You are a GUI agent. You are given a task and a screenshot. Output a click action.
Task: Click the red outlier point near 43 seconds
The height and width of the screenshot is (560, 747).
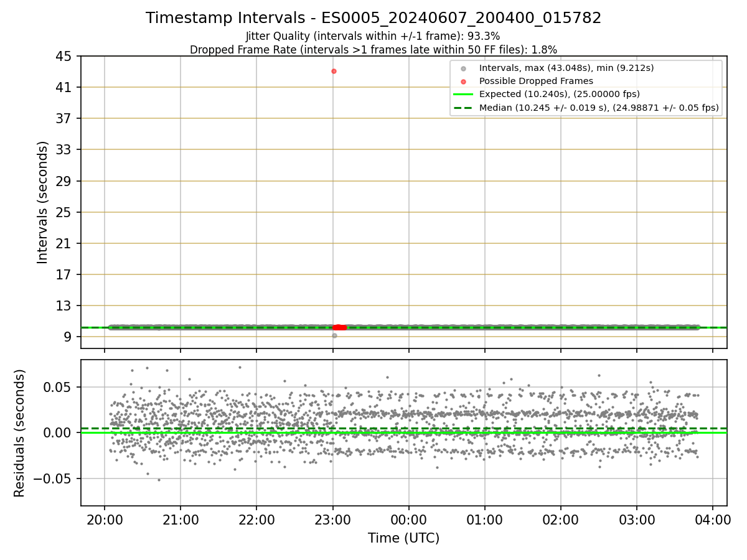pos(334,71)
